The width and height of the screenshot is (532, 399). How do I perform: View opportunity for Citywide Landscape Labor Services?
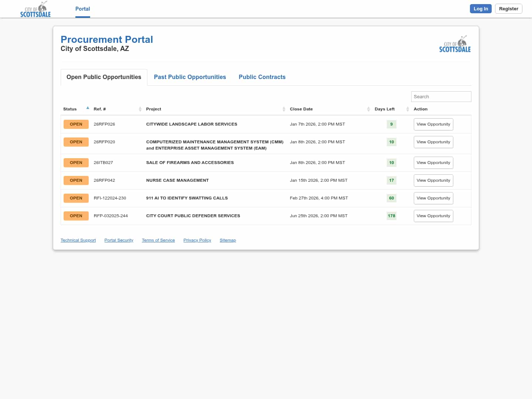pyautogui.click(x=433, y=124)
